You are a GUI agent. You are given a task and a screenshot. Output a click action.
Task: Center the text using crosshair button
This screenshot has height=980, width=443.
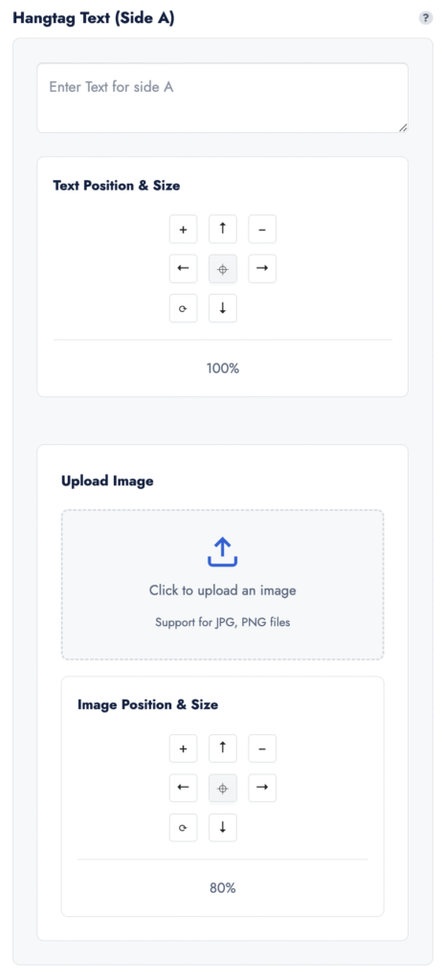coord(222,269)
